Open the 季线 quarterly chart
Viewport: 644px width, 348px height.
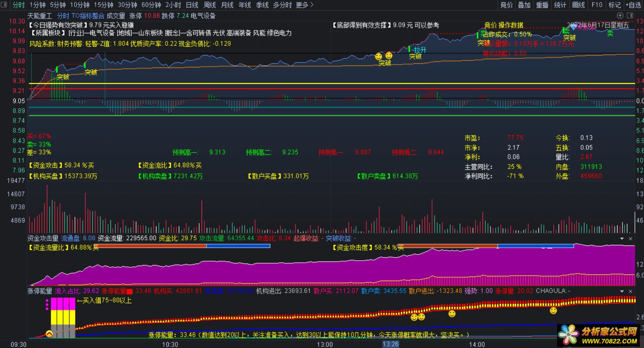(262, 5)
